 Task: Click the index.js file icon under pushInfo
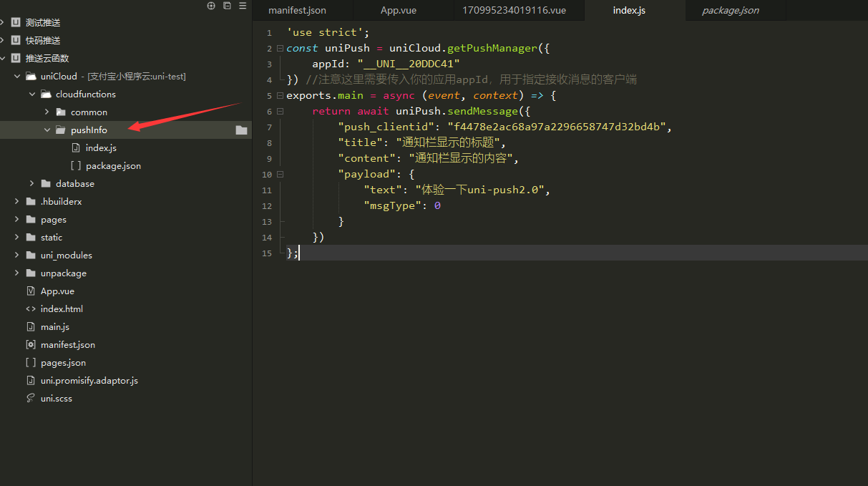point(76,148)
